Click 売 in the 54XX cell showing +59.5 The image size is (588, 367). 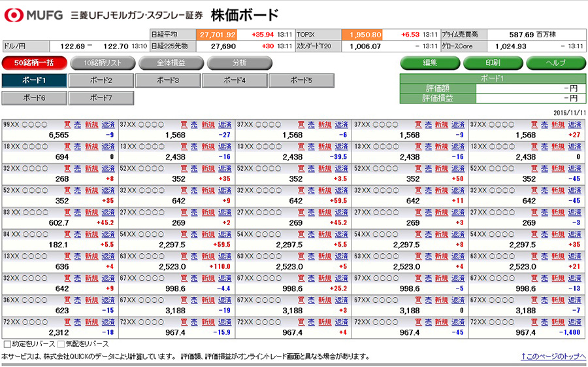194,234
